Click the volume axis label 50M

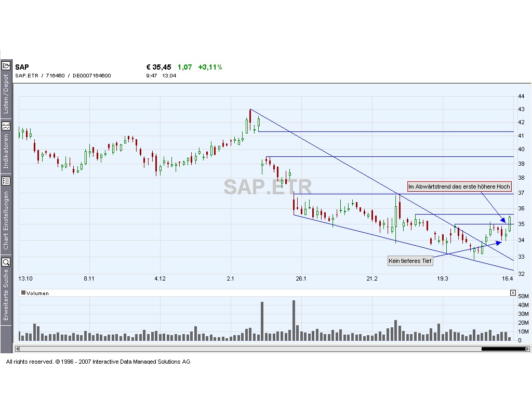coord(523,296)
